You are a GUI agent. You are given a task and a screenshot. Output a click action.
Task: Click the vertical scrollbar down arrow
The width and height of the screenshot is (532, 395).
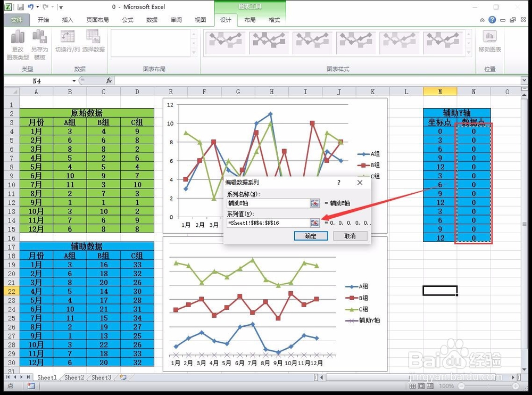point(524,369)
